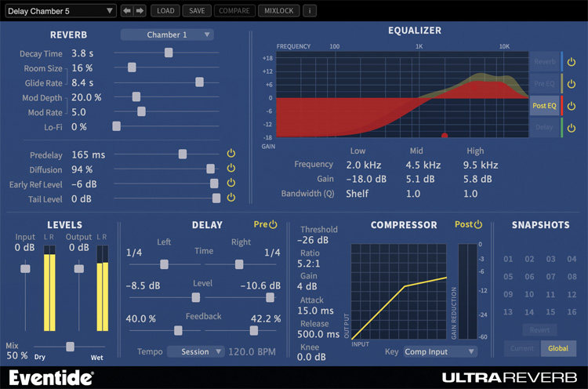Image resolution: width=588 pixels, height=389 pixels.
Task: Disable Diffusion with its power toggle
Action: (x=231, y=168)
